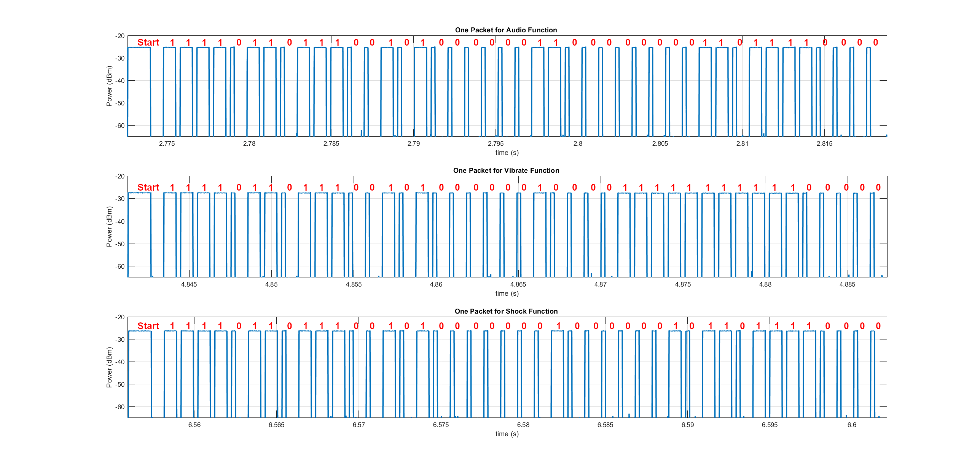Click 'Power (dBm)' y-axis label of Vibrate plot
Screen dimensions: 980x470
(x=109, y=226)
